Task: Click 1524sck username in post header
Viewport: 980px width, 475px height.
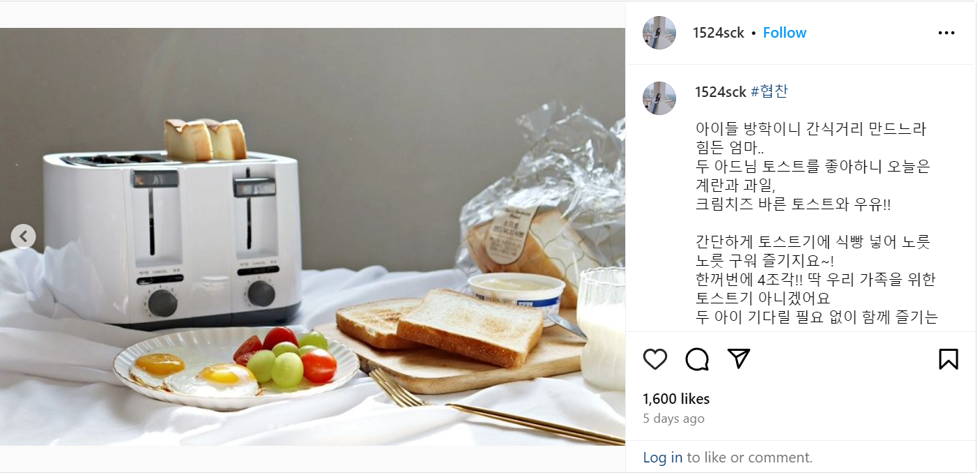Action: [x=718, y=33]
